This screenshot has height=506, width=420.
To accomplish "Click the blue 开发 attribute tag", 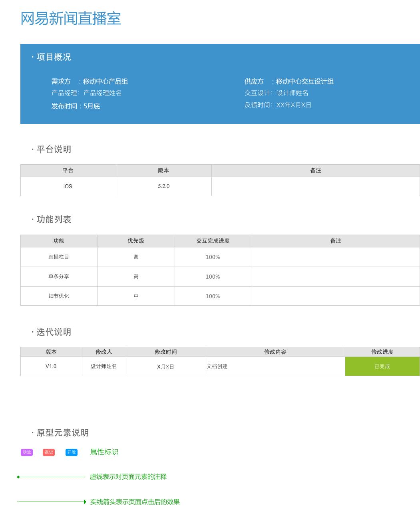I will (x=71, y=452).
